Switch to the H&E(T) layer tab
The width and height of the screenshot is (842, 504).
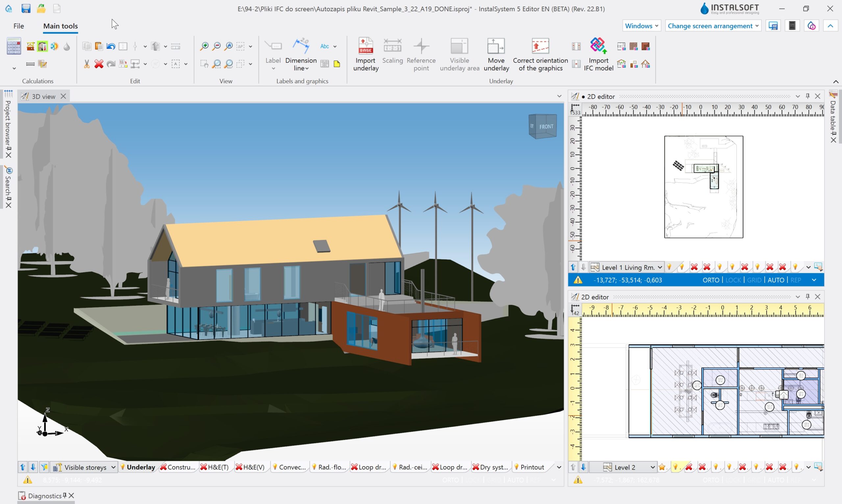click(218, 467)
